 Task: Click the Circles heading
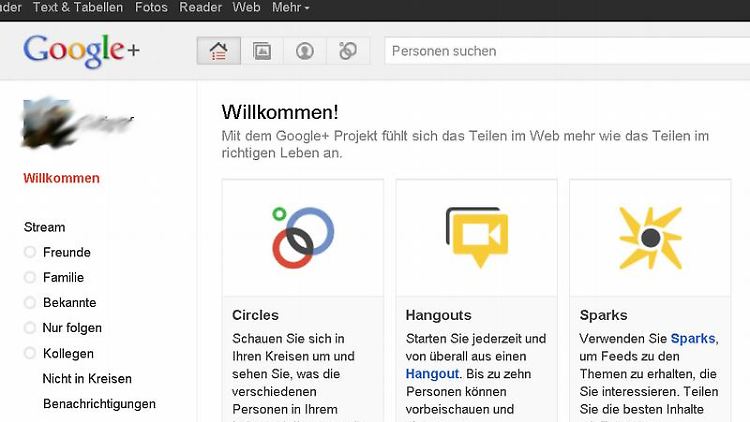click(255, 315)
